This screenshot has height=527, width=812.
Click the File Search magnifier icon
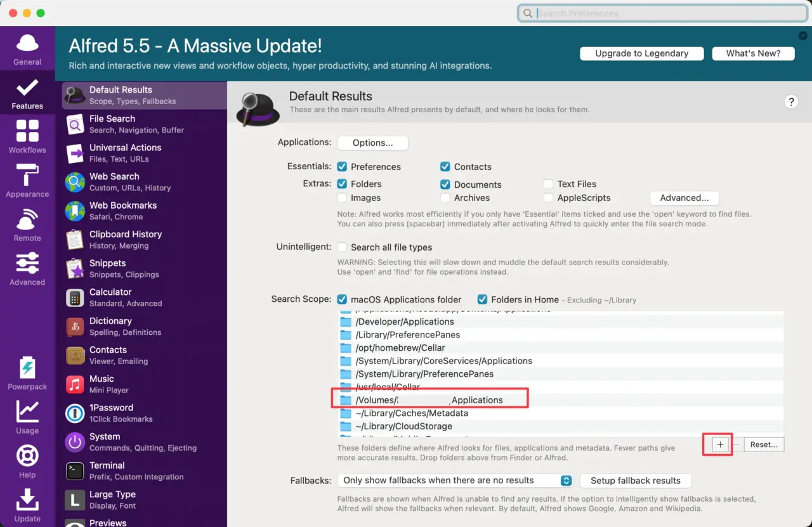(75, 124)
